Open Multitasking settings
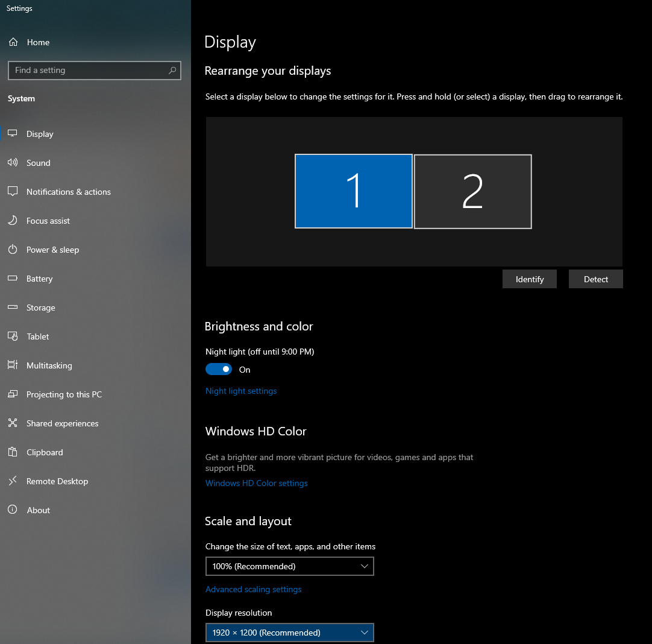Viewport: 652px width, 644px height. 48,365
